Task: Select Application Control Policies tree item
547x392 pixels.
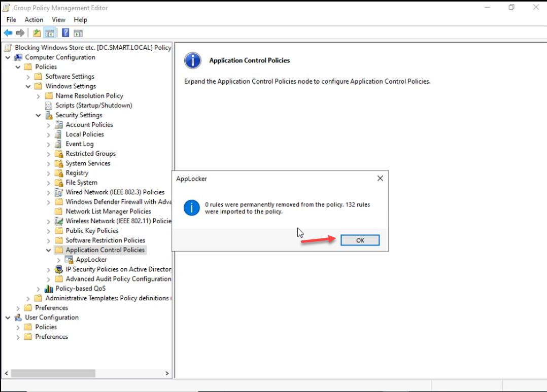Action: pos(105,250)
